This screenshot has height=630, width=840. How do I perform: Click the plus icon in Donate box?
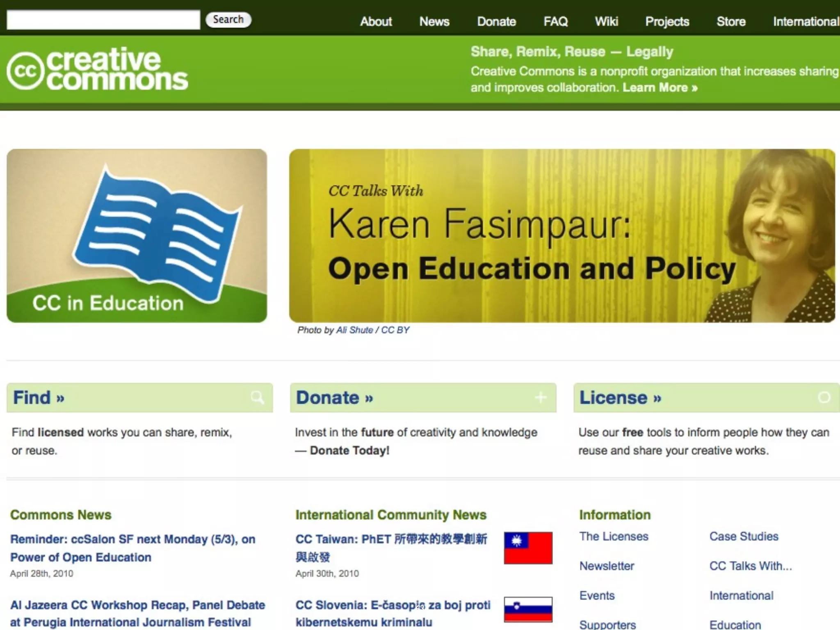(x=541, y=397)
